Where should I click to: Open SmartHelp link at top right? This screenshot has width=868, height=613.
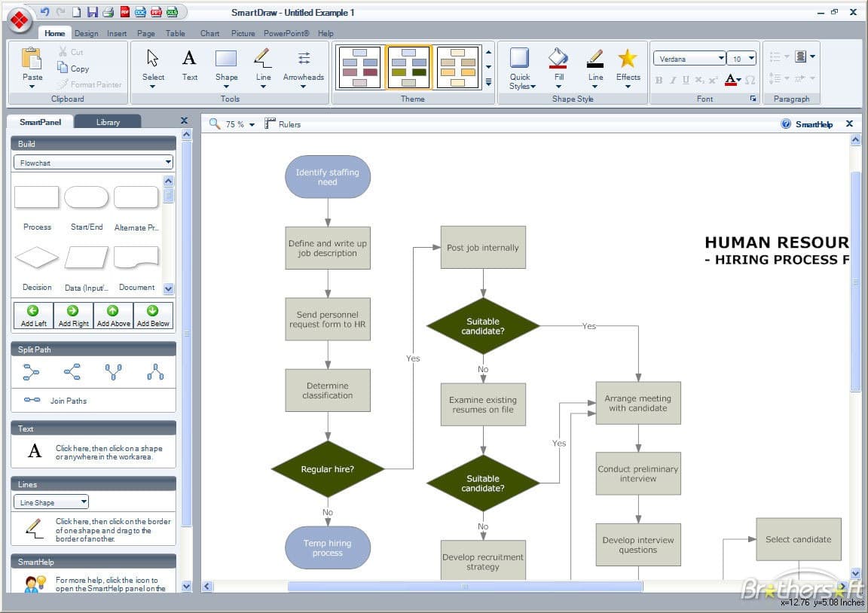(x=807, y=124)
